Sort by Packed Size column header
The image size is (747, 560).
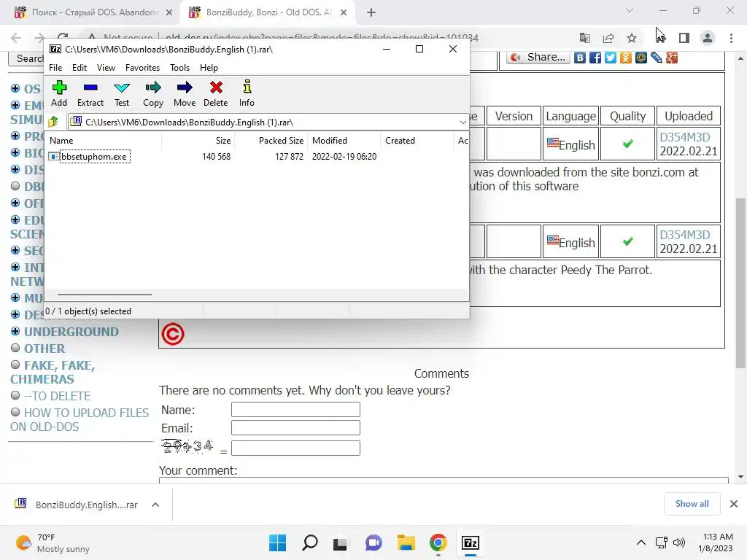271,141
